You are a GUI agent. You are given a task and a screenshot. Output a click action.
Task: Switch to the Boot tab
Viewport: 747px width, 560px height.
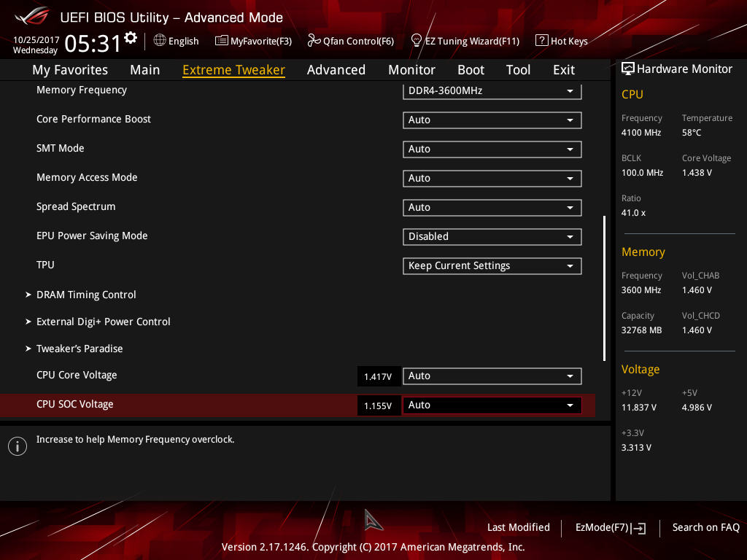pos(471,70)
